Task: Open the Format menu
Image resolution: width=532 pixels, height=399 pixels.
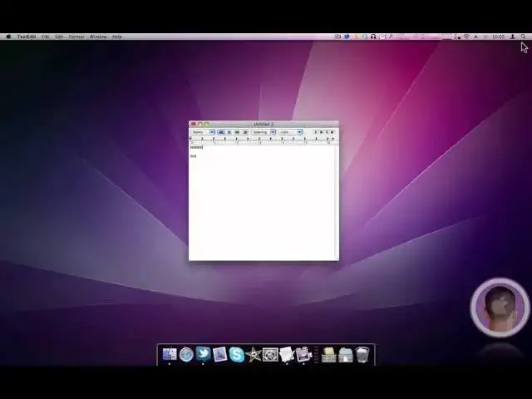Action: (76, 37)
